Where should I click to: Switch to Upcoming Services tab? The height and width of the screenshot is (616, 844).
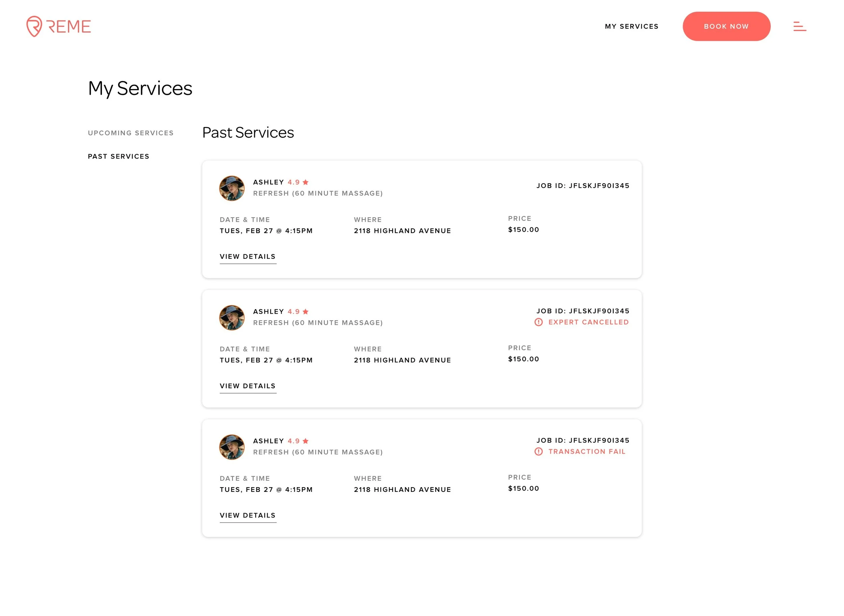(x=131, y=133)
